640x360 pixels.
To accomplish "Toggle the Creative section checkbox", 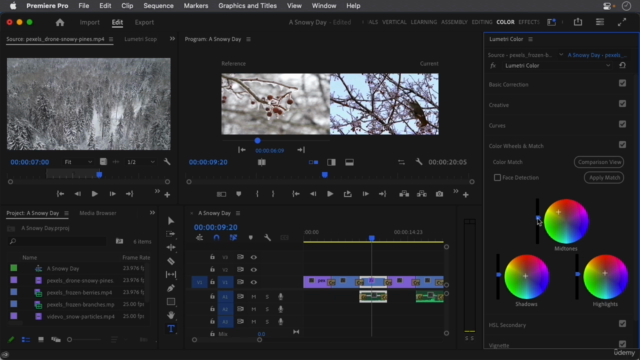I will [x=622, y=104].
